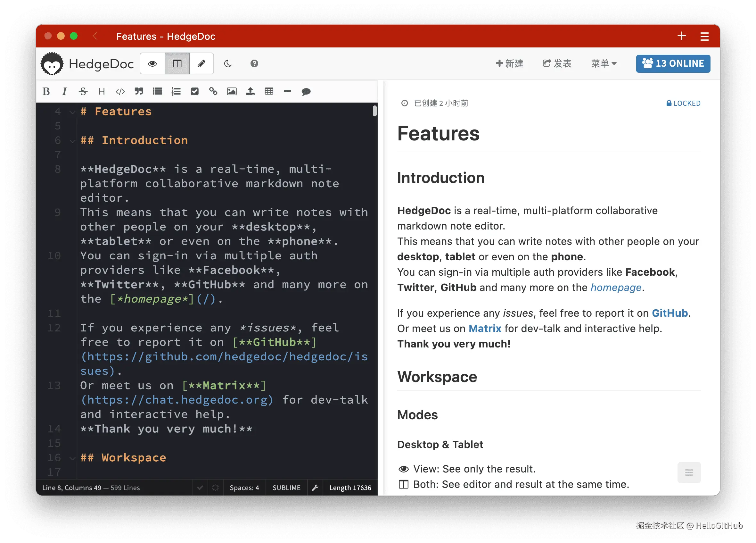Open the 菜单 dropdown menu
The image size is (756, 543).
click(604, 63)
